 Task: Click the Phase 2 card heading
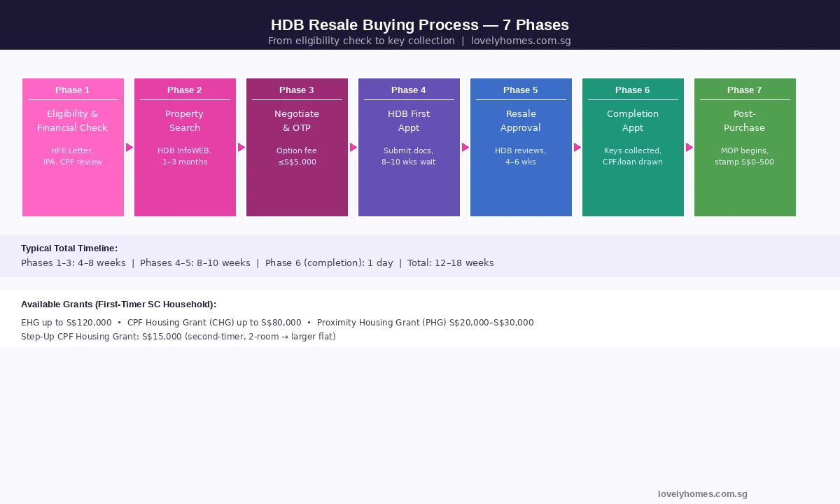185,90
